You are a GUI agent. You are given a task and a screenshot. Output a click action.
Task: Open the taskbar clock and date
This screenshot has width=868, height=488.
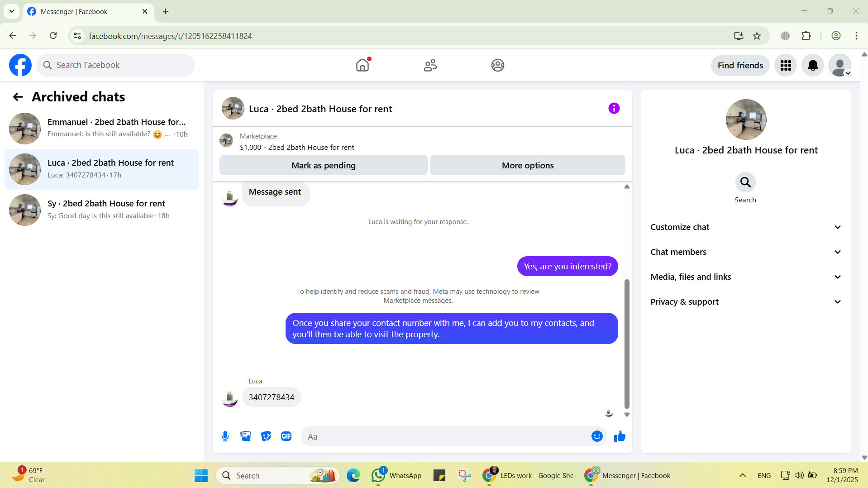click(842, 475)
